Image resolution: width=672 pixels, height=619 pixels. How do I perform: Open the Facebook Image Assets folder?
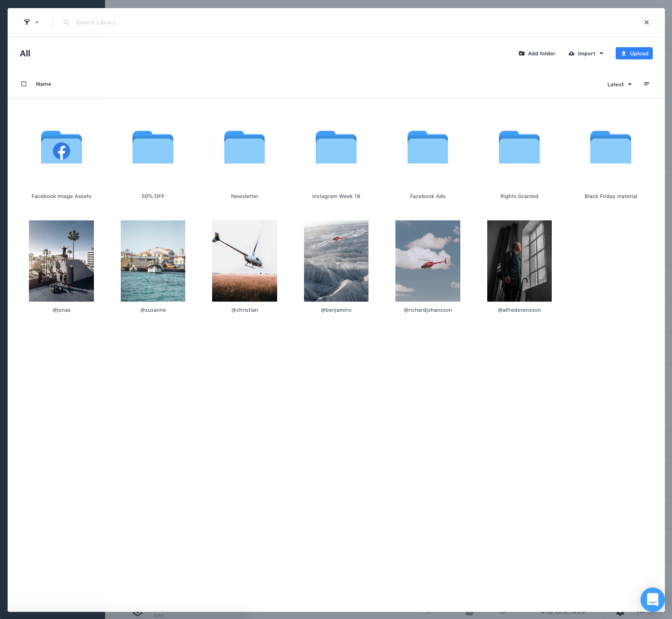pyautogui.click(x=61, y=148)
